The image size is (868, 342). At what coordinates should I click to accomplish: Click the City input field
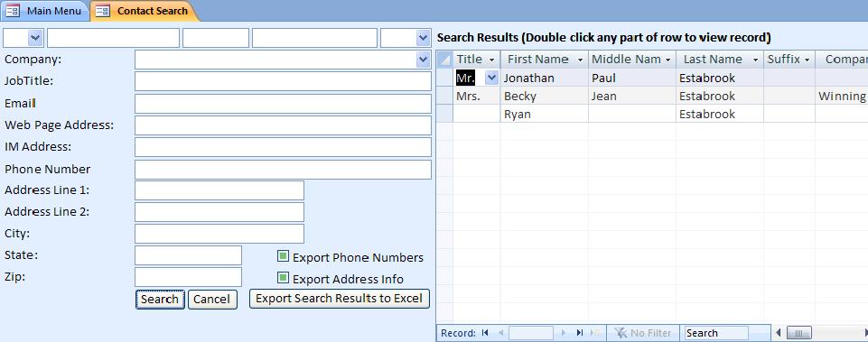[219, 234]
